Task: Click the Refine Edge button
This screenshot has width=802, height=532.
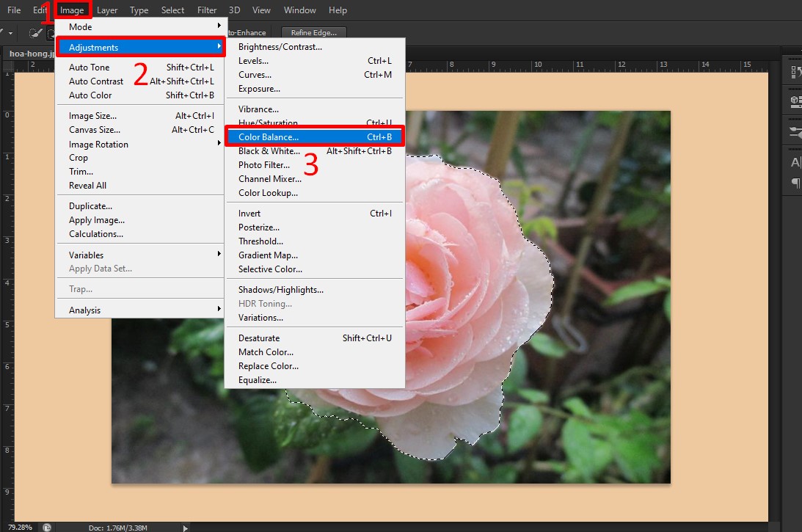Action: (313, 32)
